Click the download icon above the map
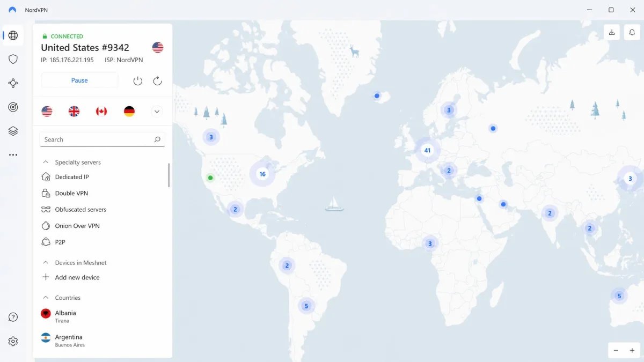The width and height of the screenshot is (644, 362). click(612, 32)
